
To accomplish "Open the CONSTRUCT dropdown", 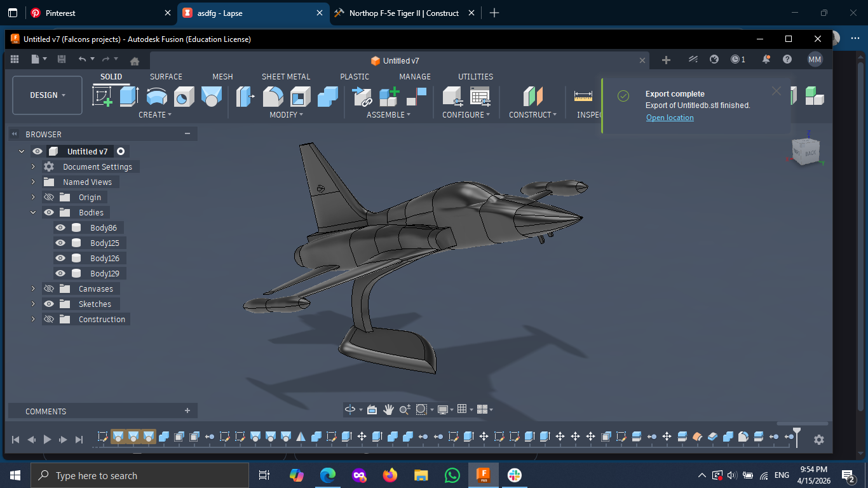I will (x=532, y=115).
